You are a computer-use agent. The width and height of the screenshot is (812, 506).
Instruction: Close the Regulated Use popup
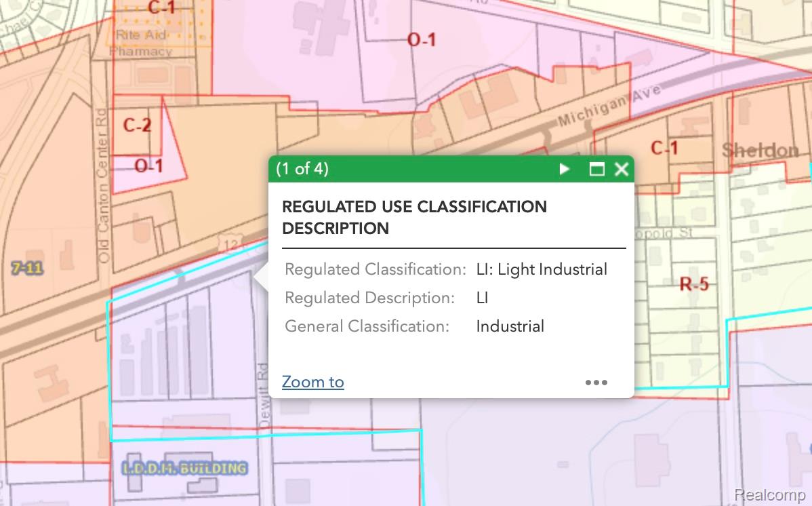coord(622,169)
